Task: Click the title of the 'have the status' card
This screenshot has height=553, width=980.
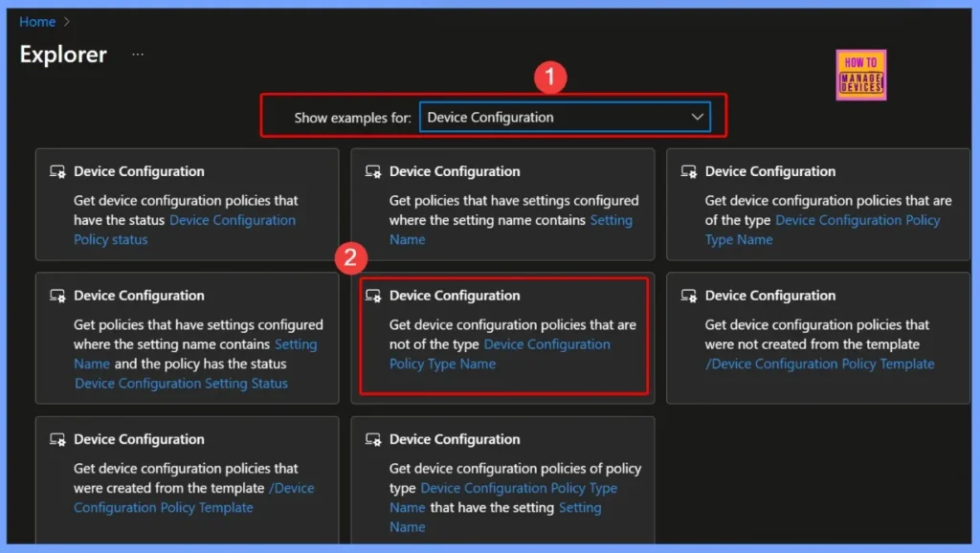Action: point(139,171)
